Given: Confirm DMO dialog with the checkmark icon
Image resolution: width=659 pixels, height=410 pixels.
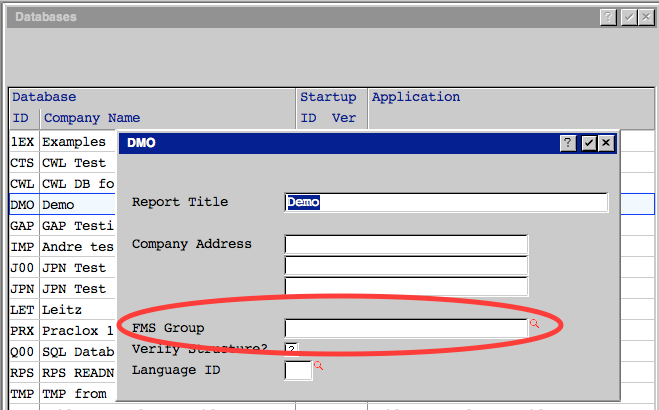Looking at the screenshot, I should [588, 143].
